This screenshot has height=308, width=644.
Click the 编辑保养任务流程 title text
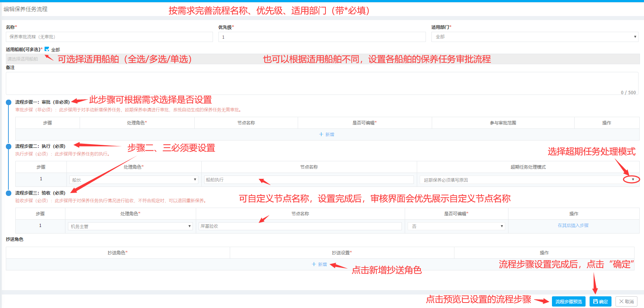(26, 9)
